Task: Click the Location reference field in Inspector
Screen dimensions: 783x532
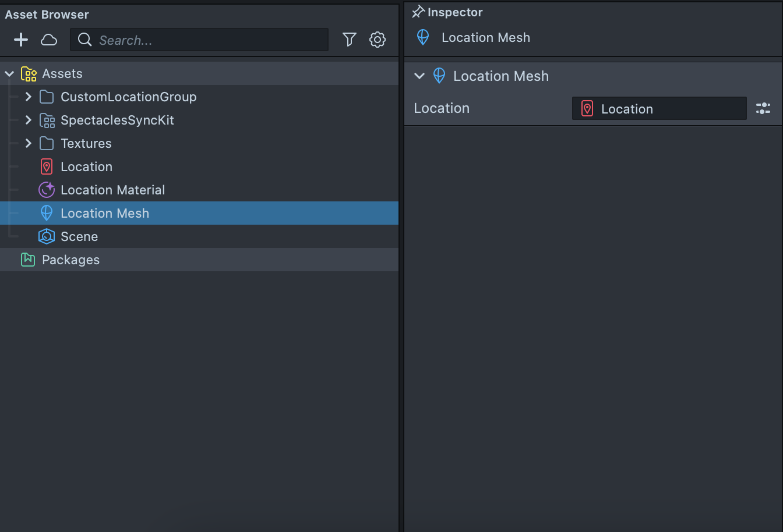Action: (659, 109)
